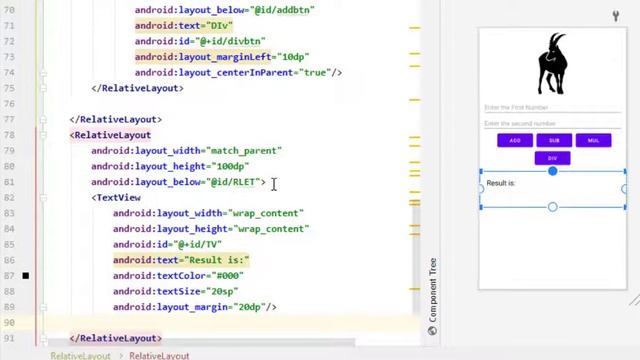Click the android:text="DIv" attribute
This screenshot has width=640, height=360.
click(x=184, y=26)
